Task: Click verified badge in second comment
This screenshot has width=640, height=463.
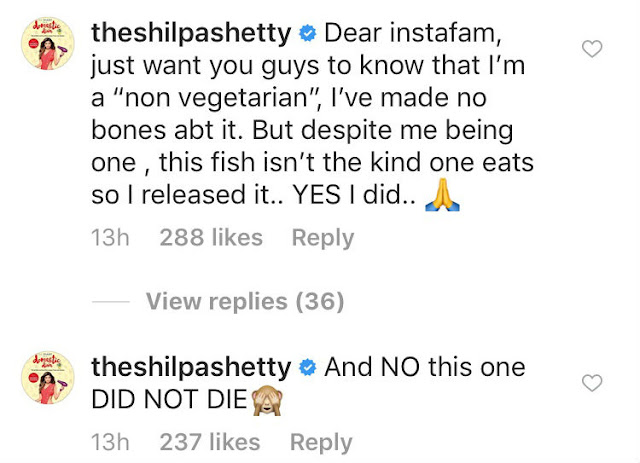Action: tap(308, 368)
